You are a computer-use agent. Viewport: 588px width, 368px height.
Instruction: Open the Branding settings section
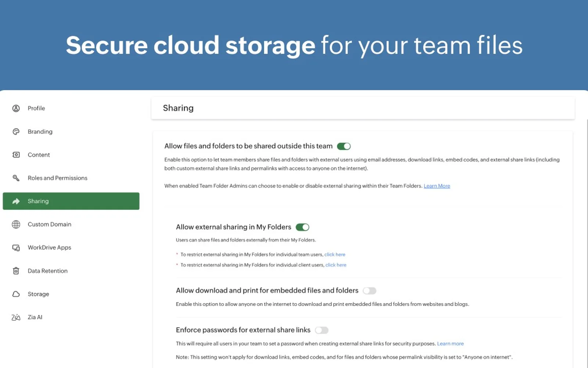[x=71, y=131]
